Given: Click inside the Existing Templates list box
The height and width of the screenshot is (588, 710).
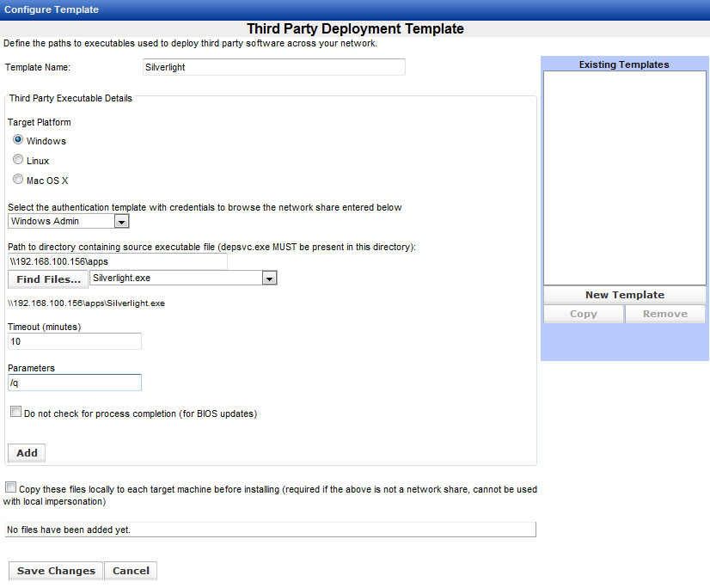Looking at the screenshot, I should (624, 177).
